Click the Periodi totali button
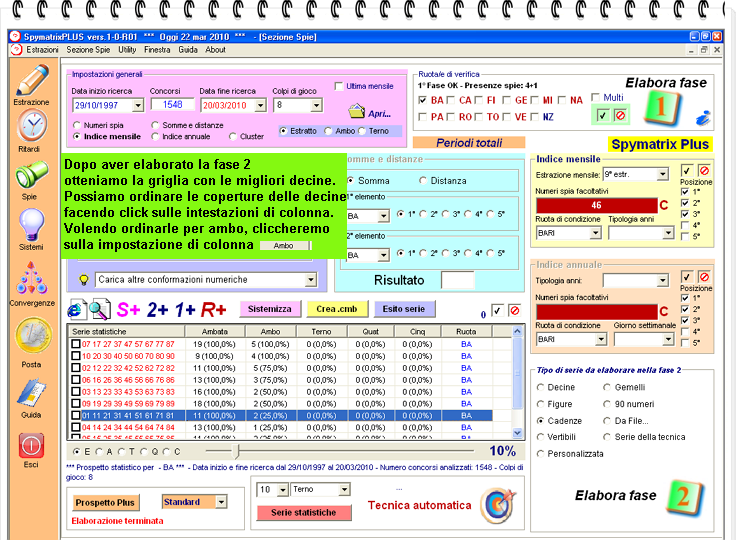 coord(469,143)
